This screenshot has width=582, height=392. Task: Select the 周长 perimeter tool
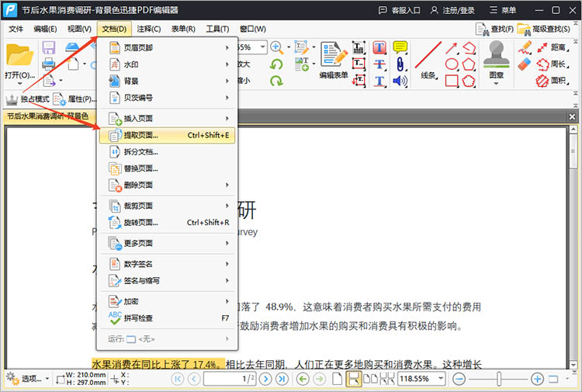[553, 64]
